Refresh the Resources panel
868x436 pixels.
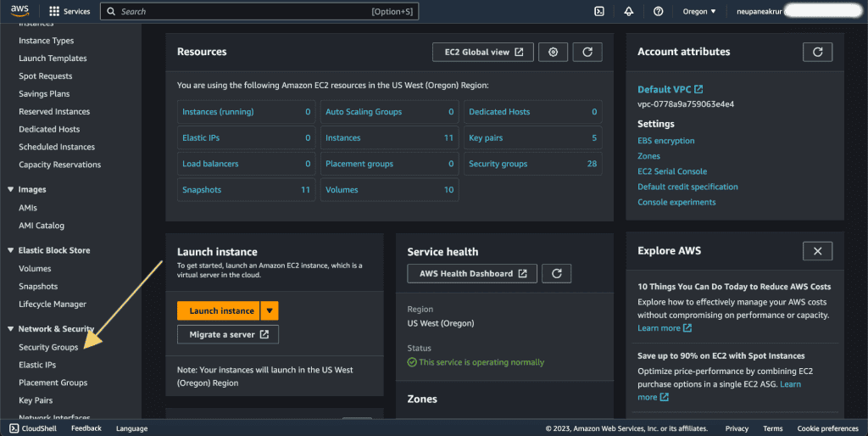(587, 52)
